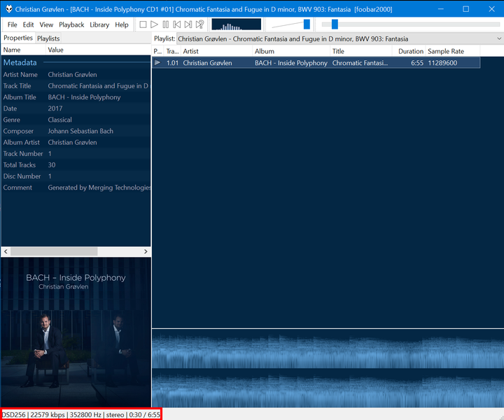504x420 pixels.
Task: Open the Playlist dropdown selector
Action: 339,39
